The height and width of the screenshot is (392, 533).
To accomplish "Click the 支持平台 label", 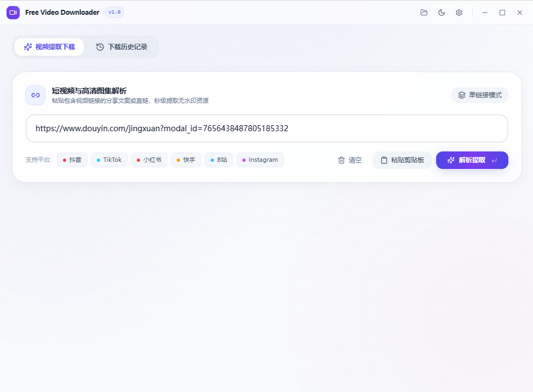I will pyautogui.click(x=38, y=160).
